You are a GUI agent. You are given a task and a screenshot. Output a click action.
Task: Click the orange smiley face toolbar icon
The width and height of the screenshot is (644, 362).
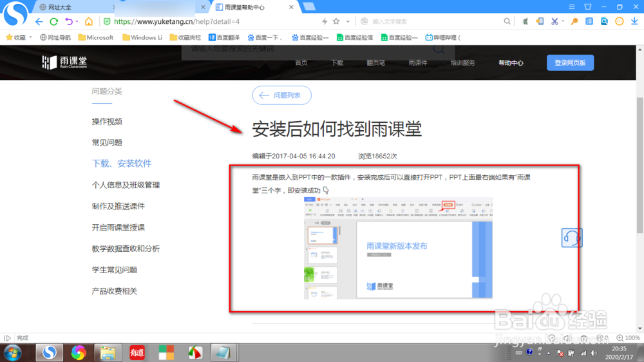[620, 21]
